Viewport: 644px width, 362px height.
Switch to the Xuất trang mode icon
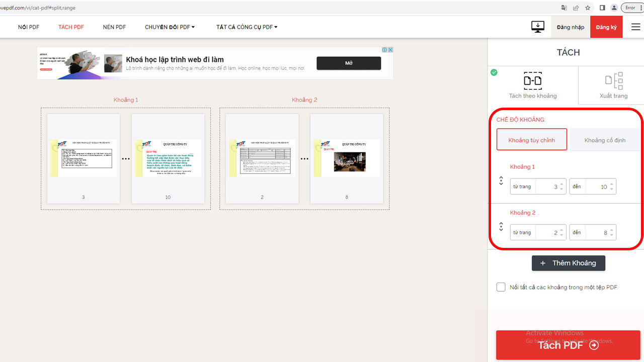click(x=613, y=80)
